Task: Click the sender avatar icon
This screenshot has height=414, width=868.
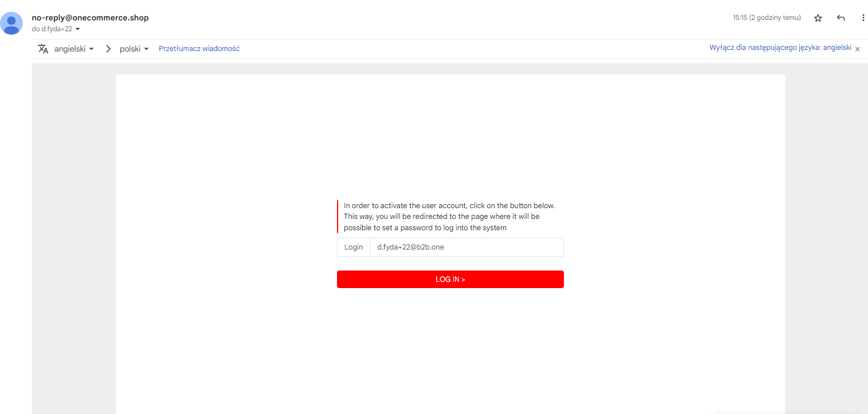Action: point(11,23)
